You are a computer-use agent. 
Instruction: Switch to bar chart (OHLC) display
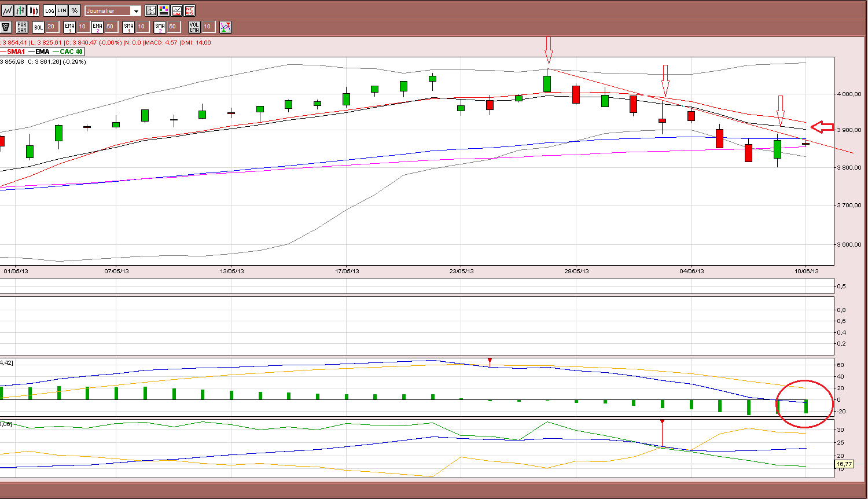pos(20,10)
